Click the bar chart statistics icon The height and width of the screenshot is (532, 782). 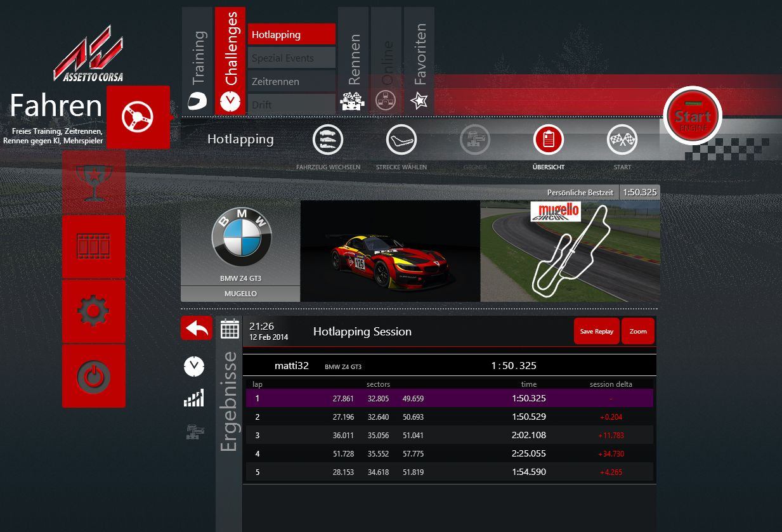194,398
